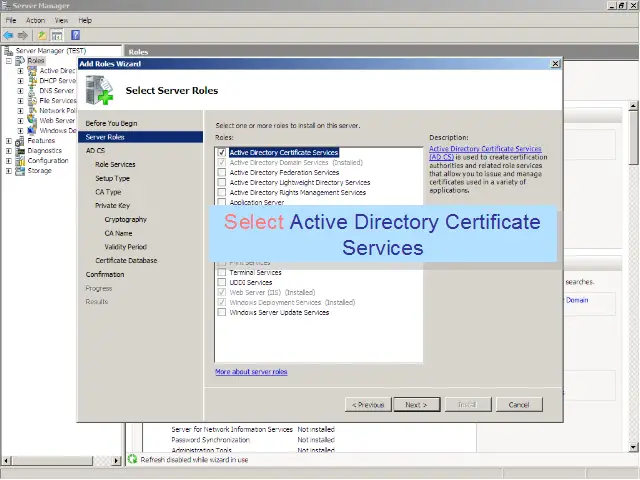The image size is (640, 480).
Task: Click the Active Directory Domain Services checkbox
Action: (x=222, y=162)
